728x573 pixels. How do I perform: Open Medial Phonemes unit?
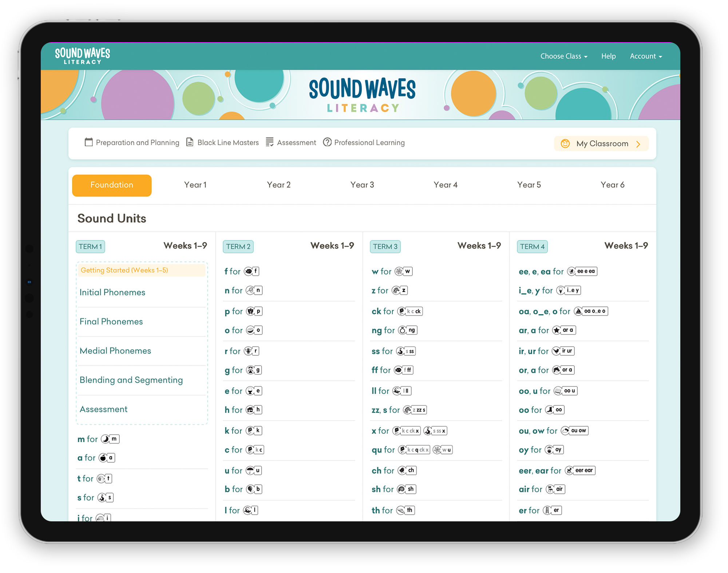pos(115,351)
